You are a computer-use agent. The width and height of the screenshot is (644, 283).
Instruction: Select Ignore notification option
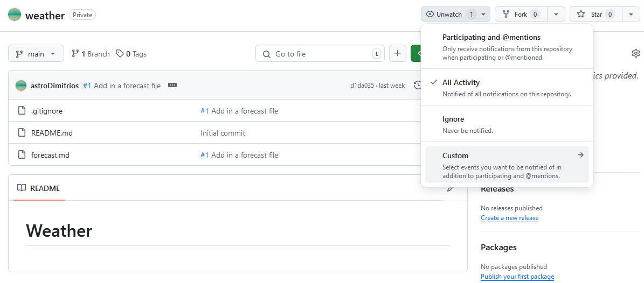(507, 124)
